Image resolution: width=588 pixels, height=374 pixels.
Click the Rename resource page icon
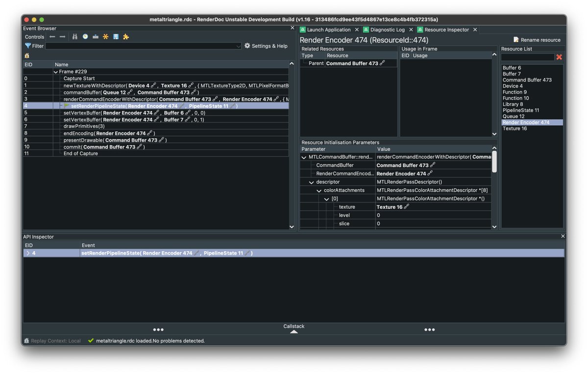coord(516,40)
